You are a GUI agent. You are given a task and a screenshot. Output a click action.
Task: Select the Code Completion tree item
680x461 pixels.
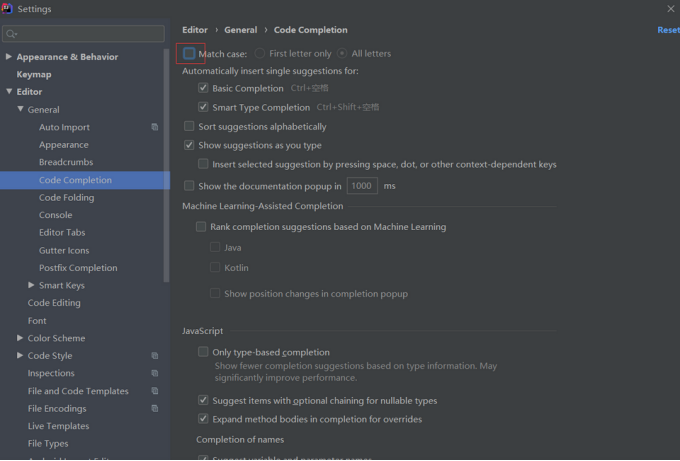pyautogui.click(x=75, y=180)
